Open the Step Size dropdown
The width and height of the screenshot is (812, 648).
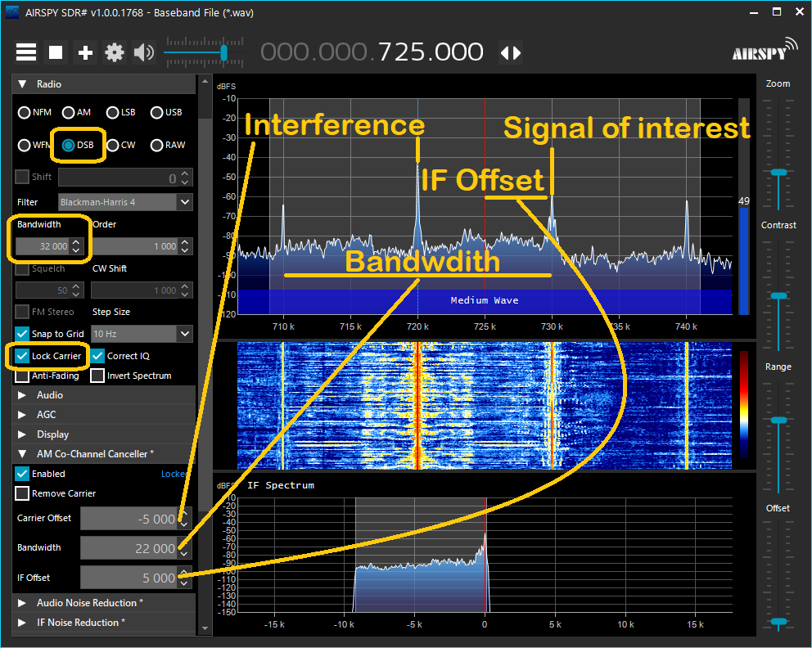(x=185, y=334)
